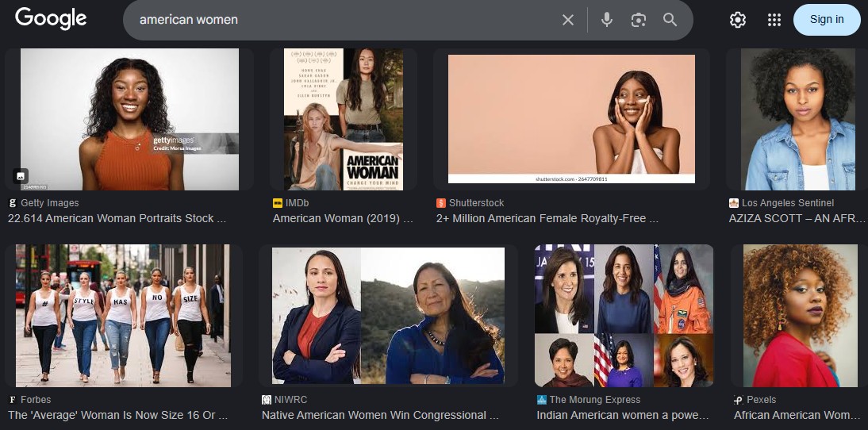This screenshot has width=868, height=430.
Task: Open quick settings gear icon
Action: 737,20
